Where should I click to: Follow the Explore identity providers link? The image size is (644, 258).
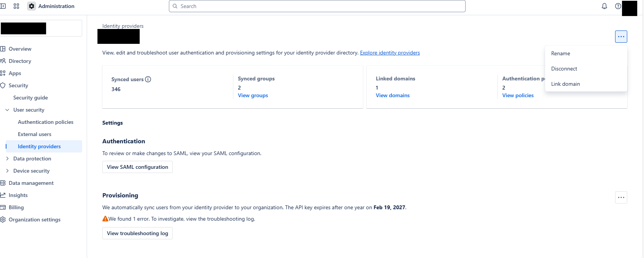(x=390, y=53)
